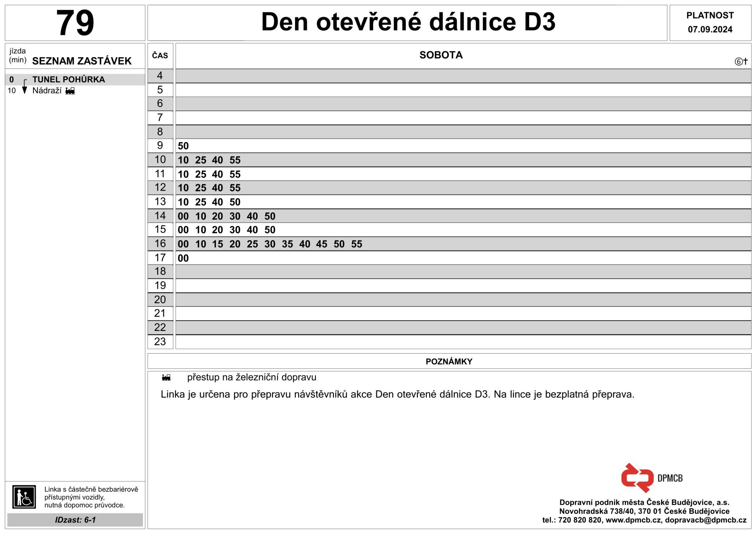Click the 55 departure in hour 16

tap(356, 244)
